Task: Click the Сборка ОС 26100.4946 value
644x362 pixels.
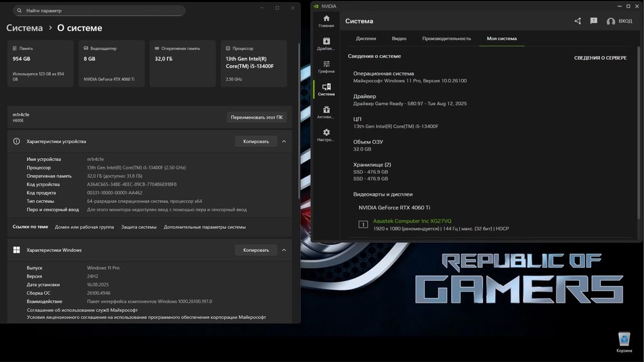Action: tap(99, 293)
